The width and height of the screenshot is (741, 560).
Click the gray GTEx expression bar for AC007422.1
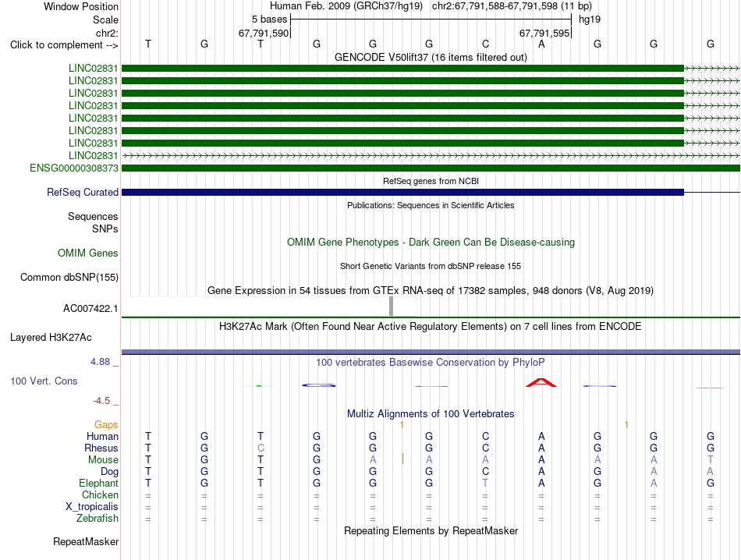click(x=391, y=307)
